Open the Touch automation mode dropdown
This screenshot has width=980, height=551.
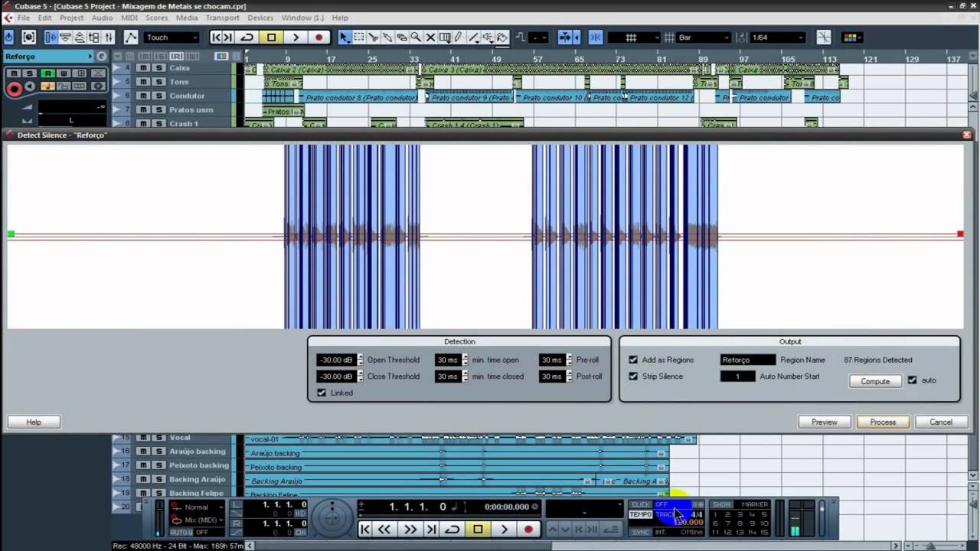[171, 37]
